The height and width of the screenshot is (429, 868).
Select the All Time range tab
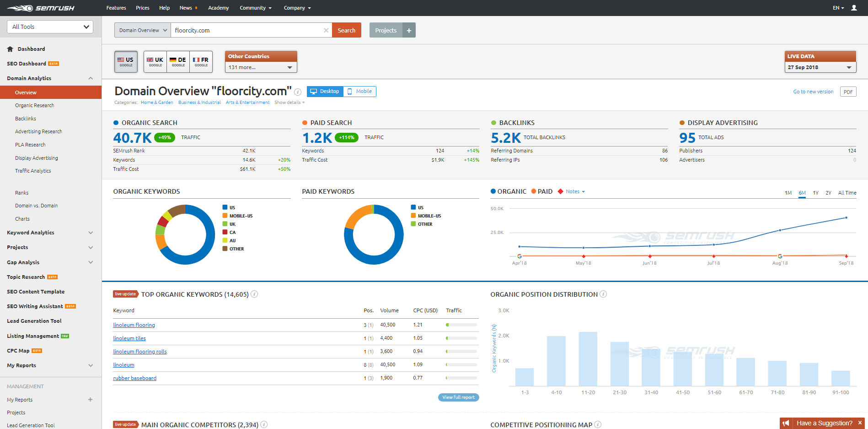click(847, 193)
